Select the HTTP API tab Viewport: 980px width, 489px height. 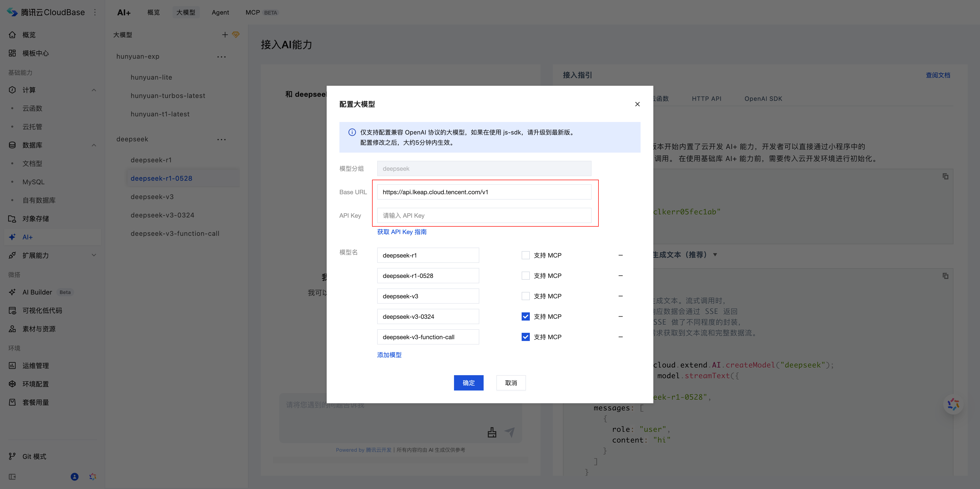706,99
